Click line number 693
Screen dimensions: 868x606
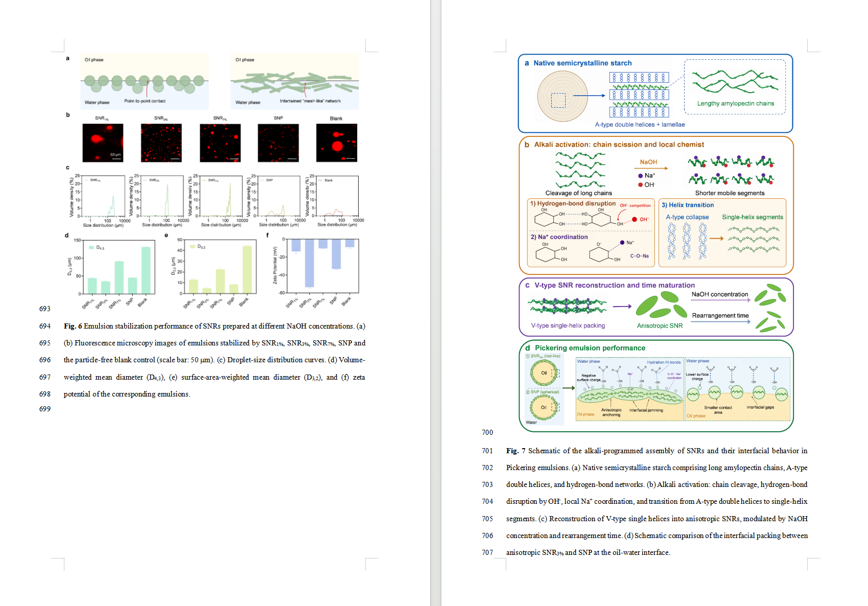click(x=45, y=309)
